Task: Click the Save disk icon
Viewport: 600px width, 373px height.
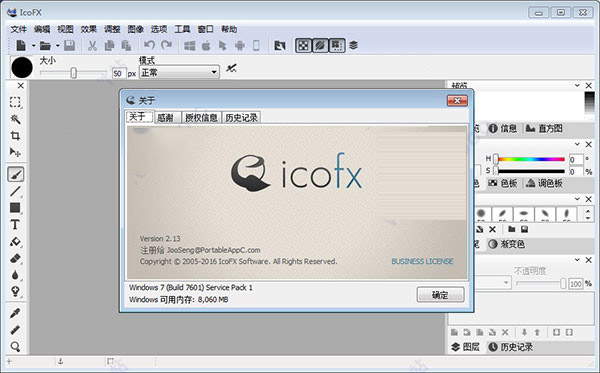Action: (69, 46)
